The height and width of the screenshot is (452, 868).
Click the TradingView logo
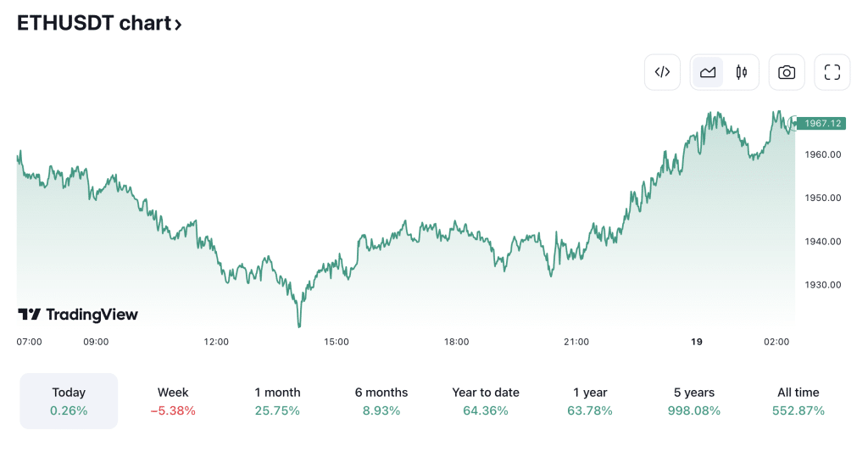(x=78, y=315)
